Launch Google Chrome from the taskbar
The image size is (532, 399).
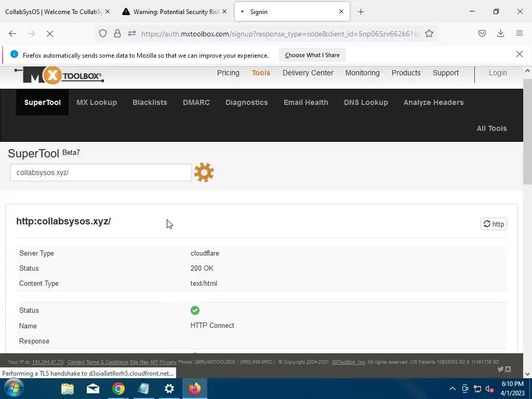[x=118, y=389]
